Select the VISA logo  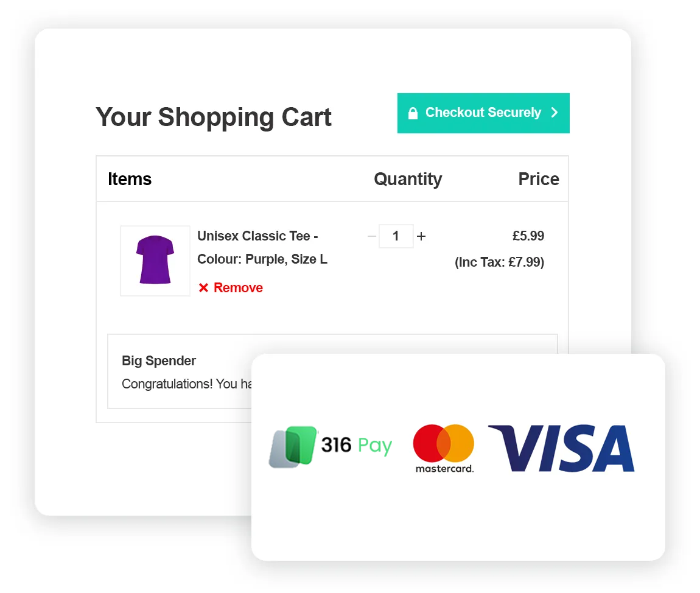561,448
